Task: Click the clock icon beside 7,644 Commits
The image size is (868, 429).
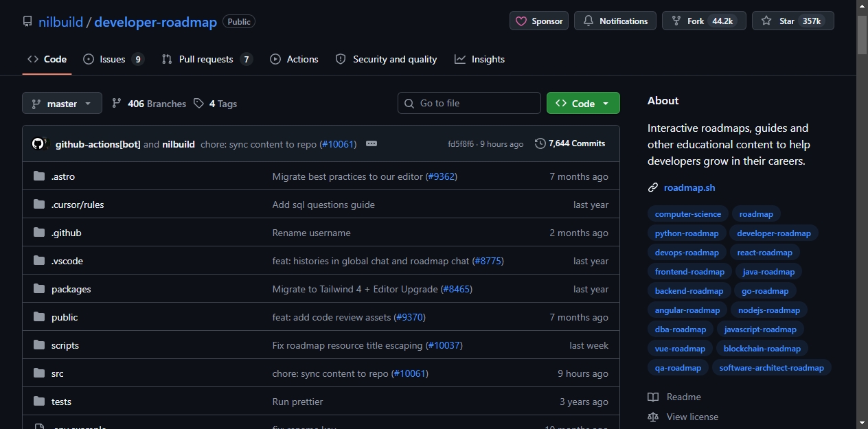Action: [x=540, y=143]
